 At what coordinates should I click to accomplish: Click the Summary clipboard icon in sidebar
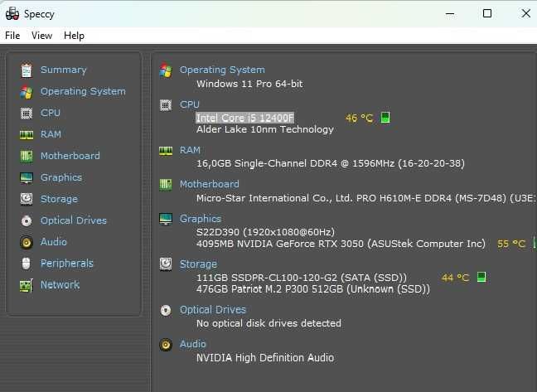point(27,70)
